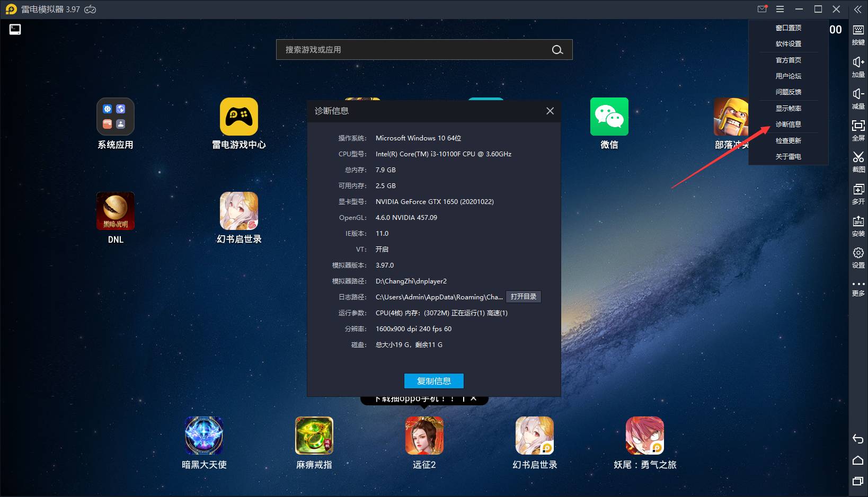Screen dimensions: 868x497
Task: Choose 检查更新 in the menu
Action: 788,141
